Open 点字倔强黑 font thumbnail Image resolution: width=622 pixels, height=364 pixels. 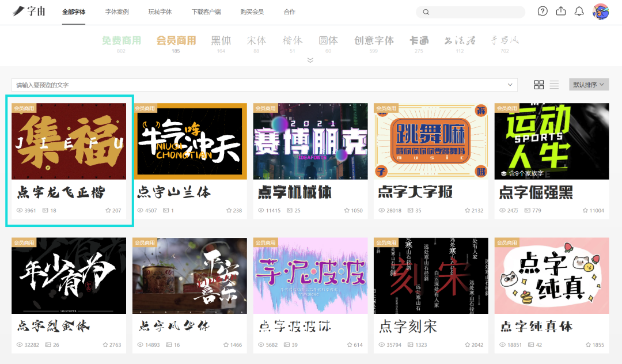(x=551, y=141)
